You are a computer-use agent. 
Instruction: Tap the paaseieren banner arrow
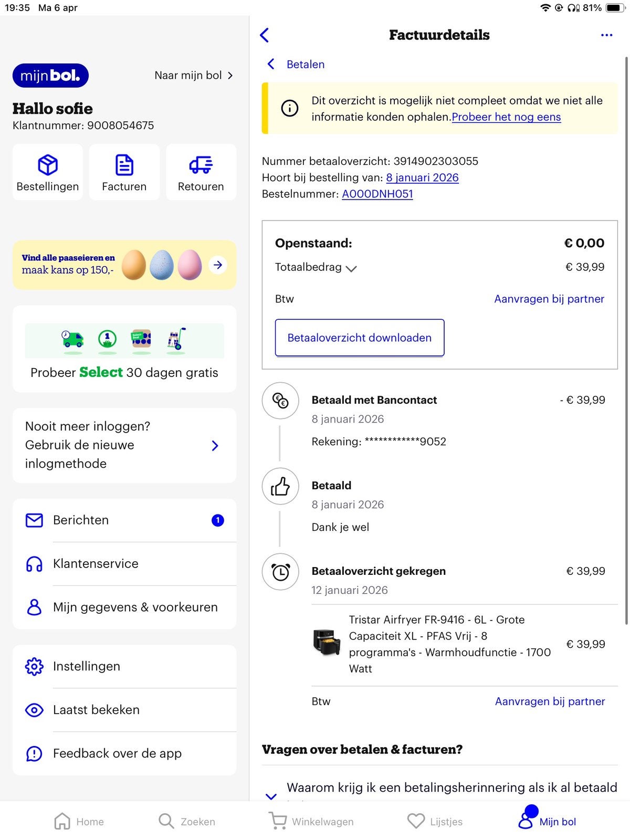click(x=218, y=265)
